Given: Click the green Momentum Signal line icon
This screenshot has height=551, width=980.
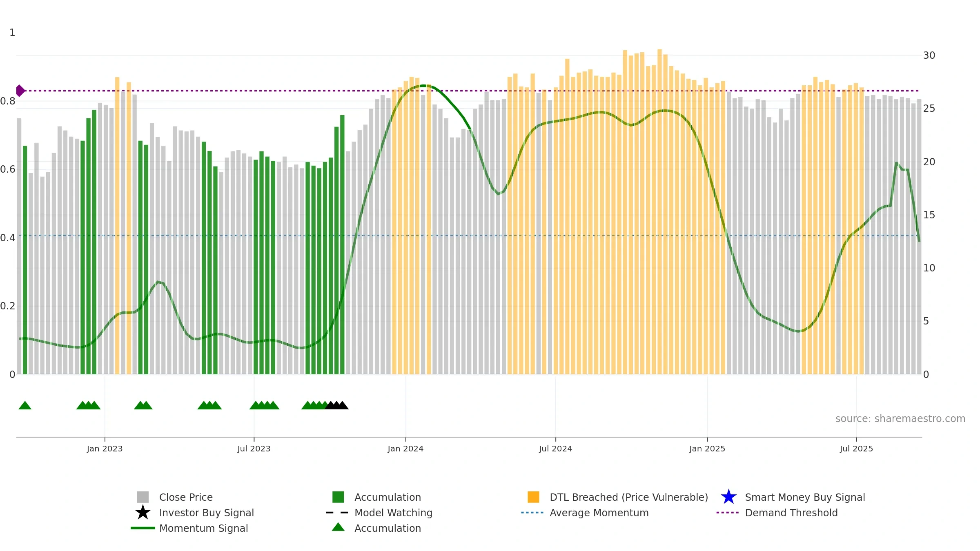Looking at the screenshot, I should click(143, 528).
